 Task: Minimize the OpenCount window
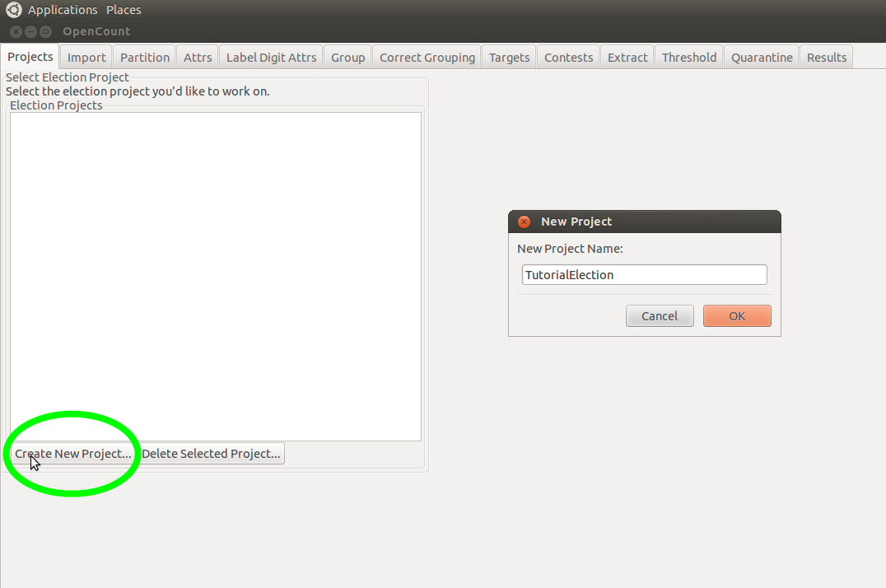point(31,31)
